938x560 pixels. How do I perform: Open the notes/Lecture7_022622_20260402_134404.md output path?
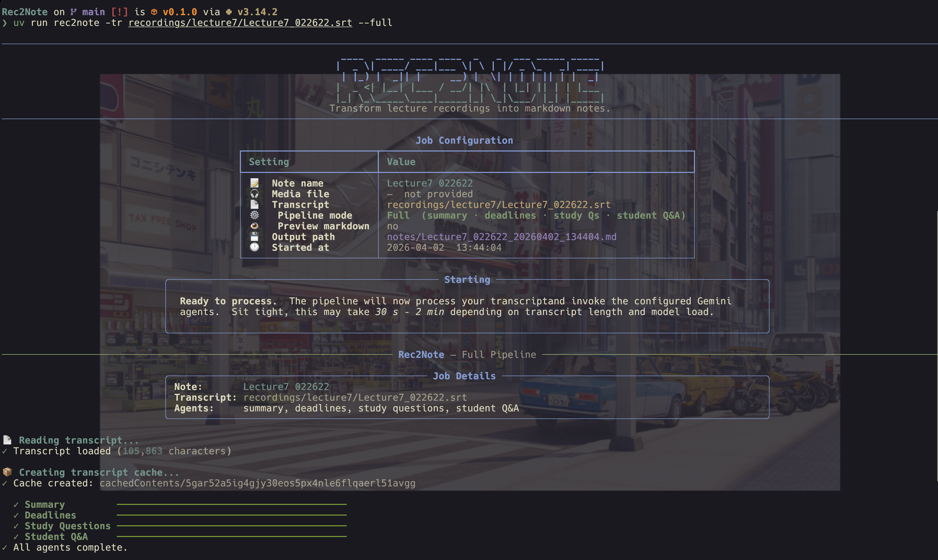click(x=501, y=237)
